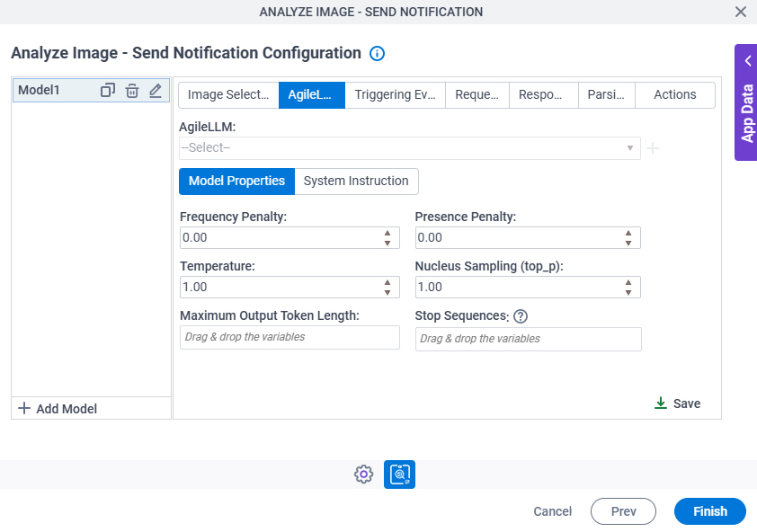Delete Model1 with the trash icon

click(x=132, y=90)
